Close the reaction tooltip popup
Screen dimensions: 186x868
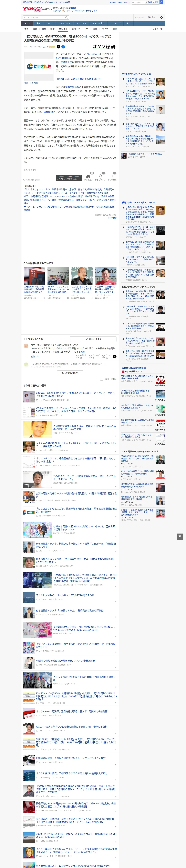pyautogui.click(x=80, y=176)
